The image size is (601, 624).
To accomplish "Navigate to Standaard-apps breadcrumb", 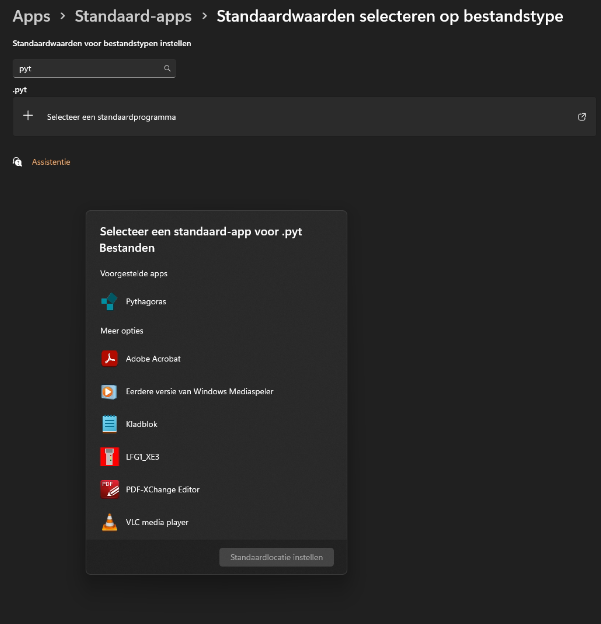I will click(133, 16).
